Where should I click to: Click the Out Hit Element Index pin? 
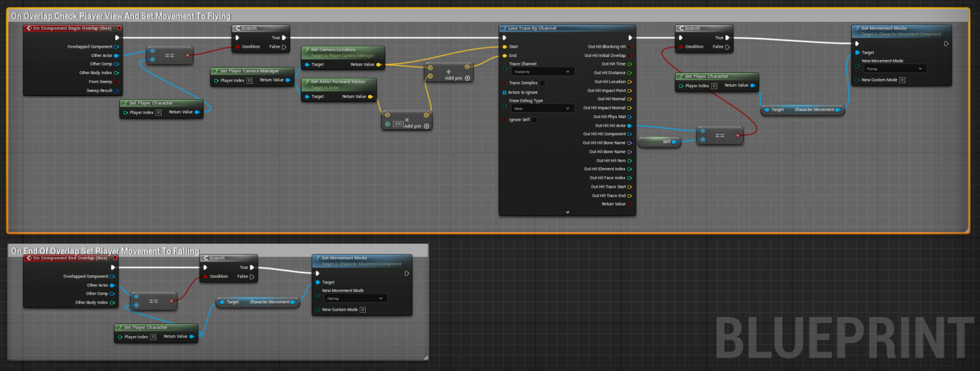[x=630, y=169]
